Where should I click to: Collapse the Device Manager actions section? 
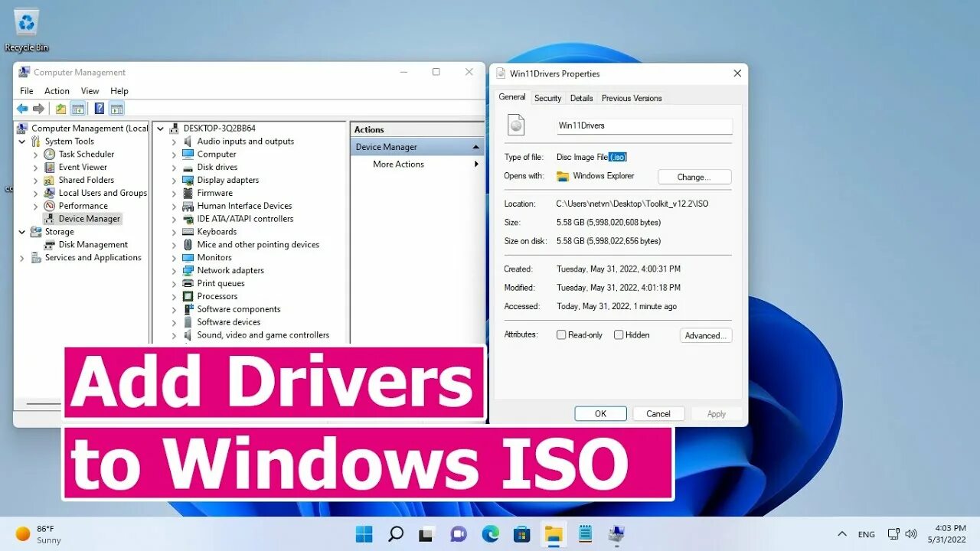click(475, 147)
